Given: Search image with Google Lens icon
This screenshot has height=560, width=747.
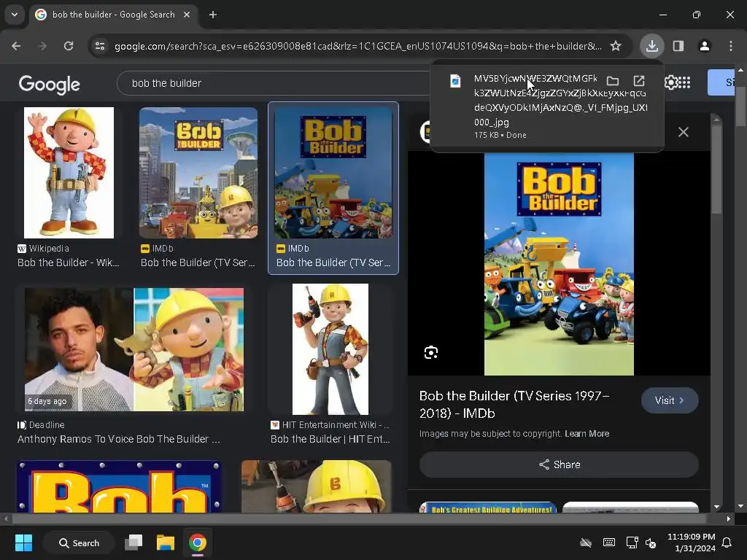Looking at the screenshot, I should click(431, 352).
